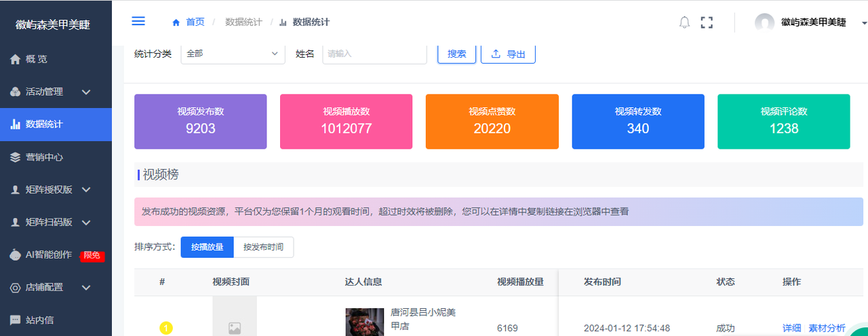Open notifications via the bell icon

tap(684, 22)
